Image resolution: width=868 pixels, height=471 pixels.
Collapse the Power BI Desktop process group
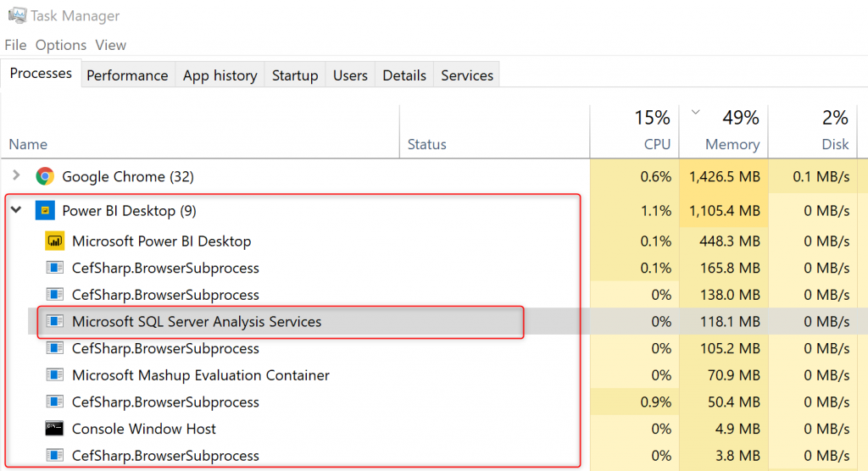(16, 210)
